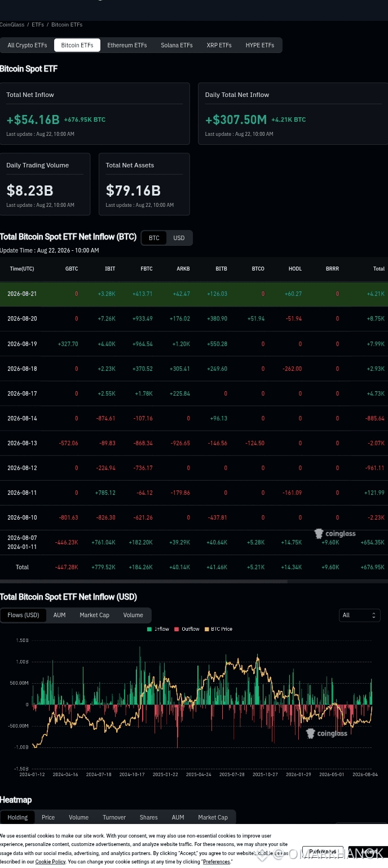Click the BTCO column header
This screenshot has width=388, height=868.
click(x=258, y=269)
